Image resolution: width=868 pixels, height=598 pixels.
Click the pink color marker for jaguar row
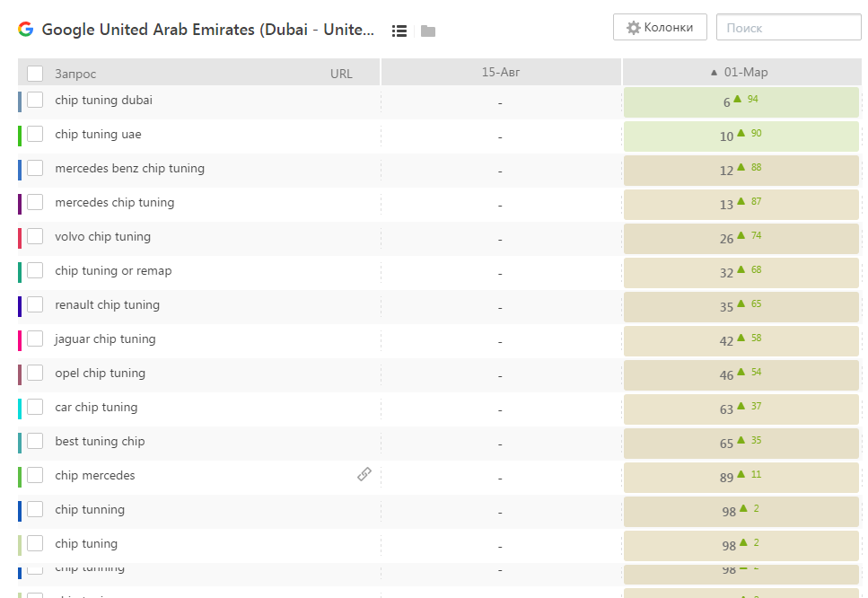click(x=20, y=339)
